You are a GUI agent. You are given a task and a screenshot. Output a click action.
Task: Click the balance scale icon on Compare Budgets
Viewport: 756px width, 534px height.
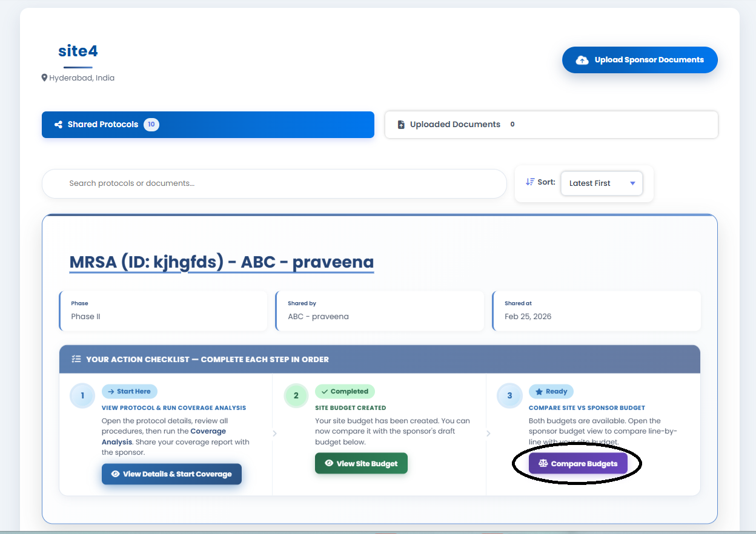click(542, 464)
